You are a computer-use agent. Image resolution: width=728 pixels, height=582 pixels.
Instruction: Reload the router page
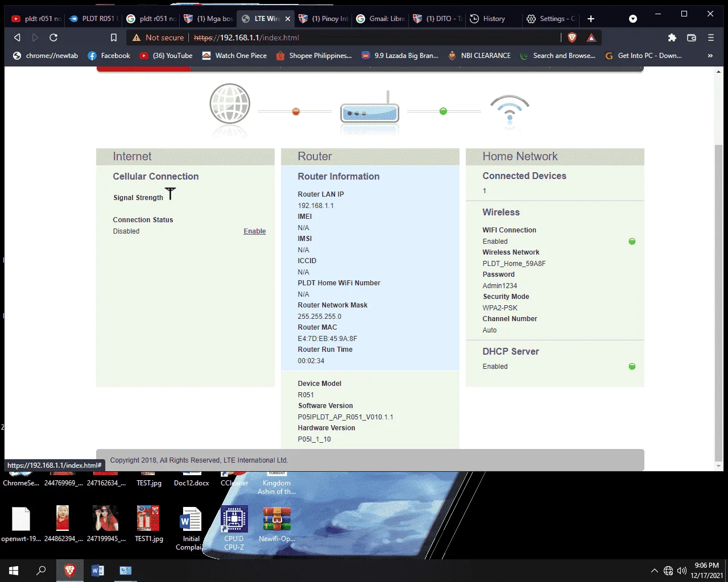click(x=53, y=38)
